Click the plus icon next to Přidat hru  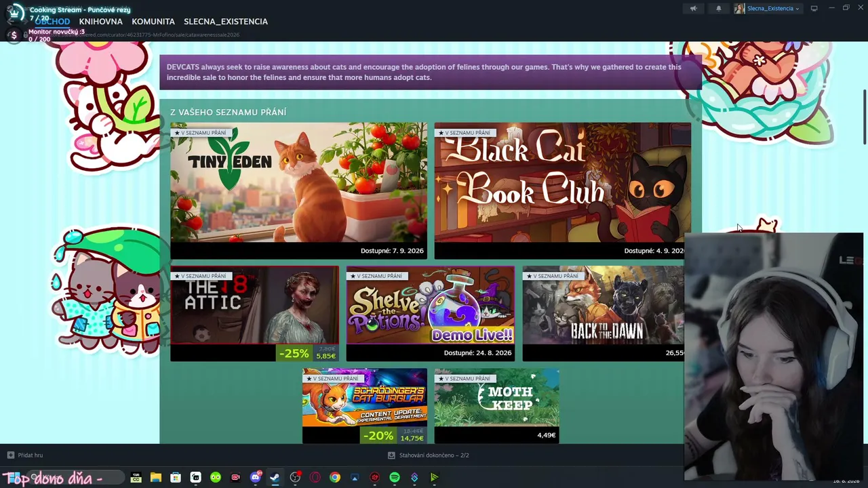click(10, 455)
